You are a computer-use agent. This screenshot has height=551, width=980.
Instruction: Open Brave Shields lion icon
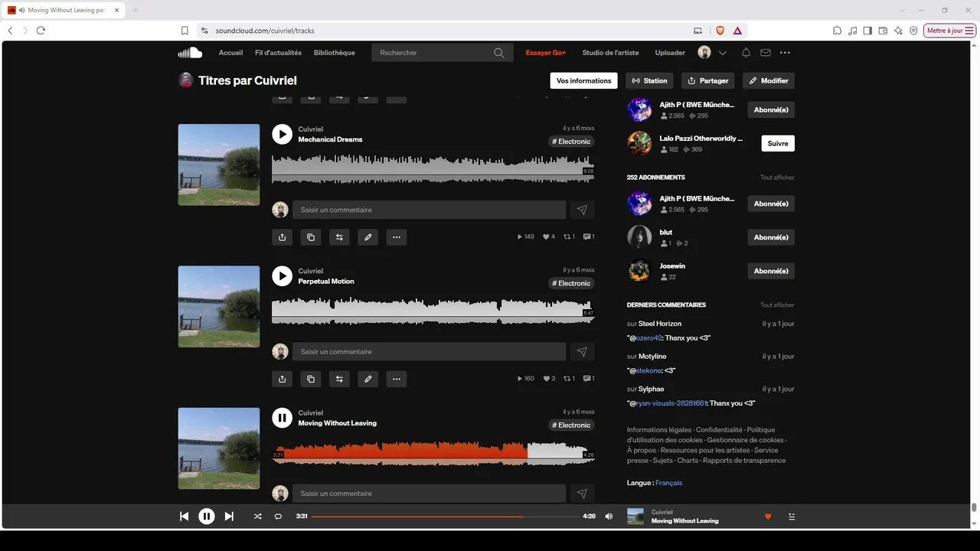tap(720, 31)
